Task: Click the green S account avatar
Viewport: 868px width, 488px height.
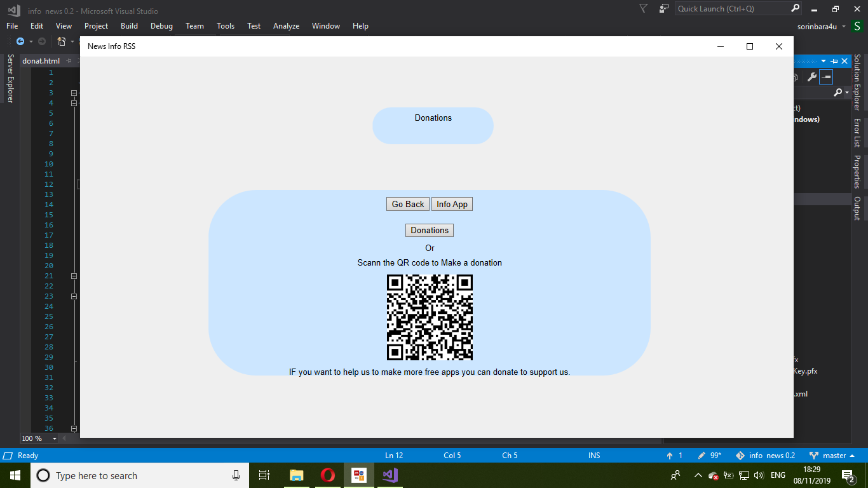Action: tap(857, 26)
